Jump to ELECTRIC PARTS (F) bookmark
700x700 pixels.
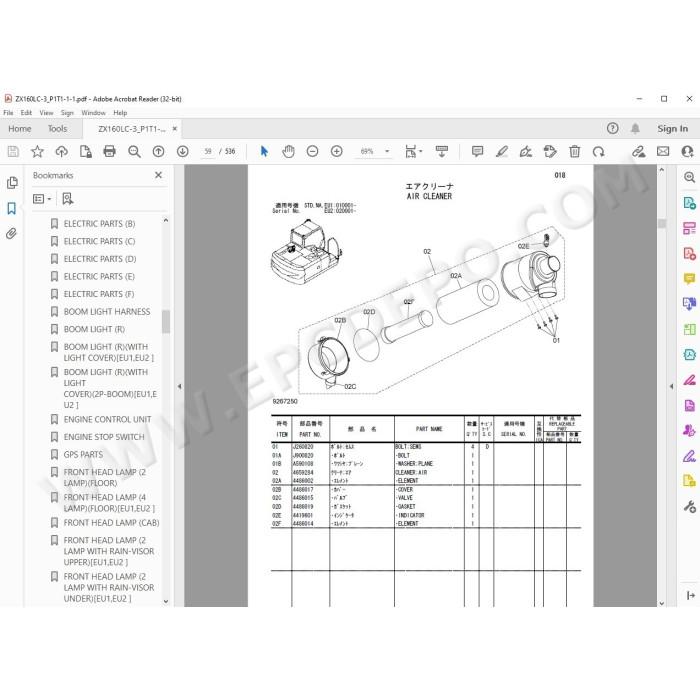pyautogui.click(x=99, y=294)
